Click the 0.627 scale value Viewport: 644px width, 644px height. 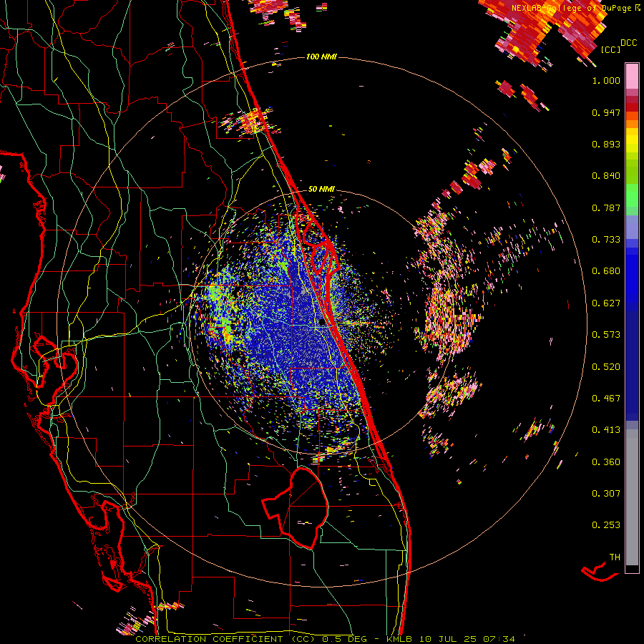pos(606,303)
